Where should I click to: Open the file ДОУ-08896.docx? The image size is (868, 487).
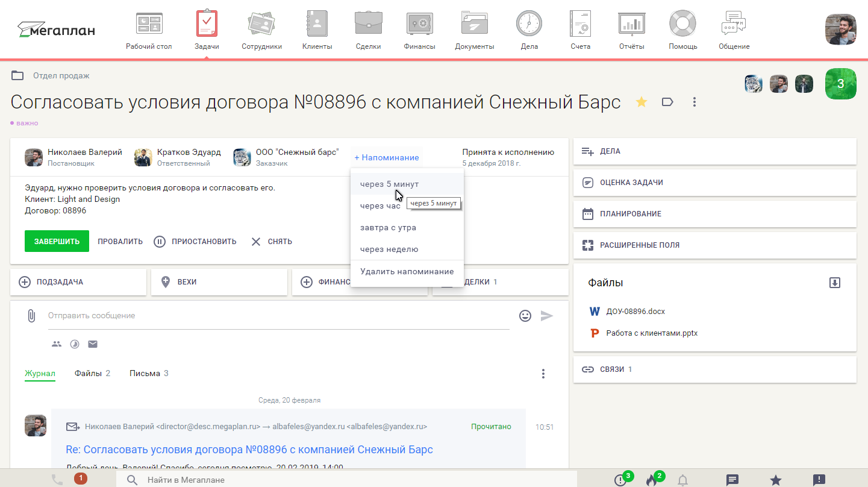[x=635, y=312]
